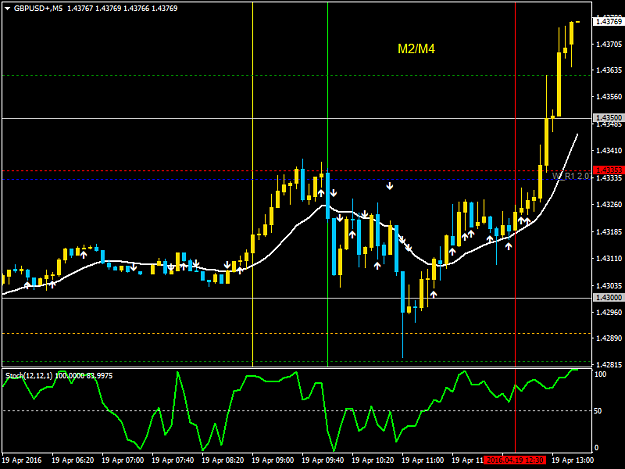Click the 1.43000 horizontal line price tag
Image resolution: width=625 pixels, height=469 pixels.
pos(608,298)
